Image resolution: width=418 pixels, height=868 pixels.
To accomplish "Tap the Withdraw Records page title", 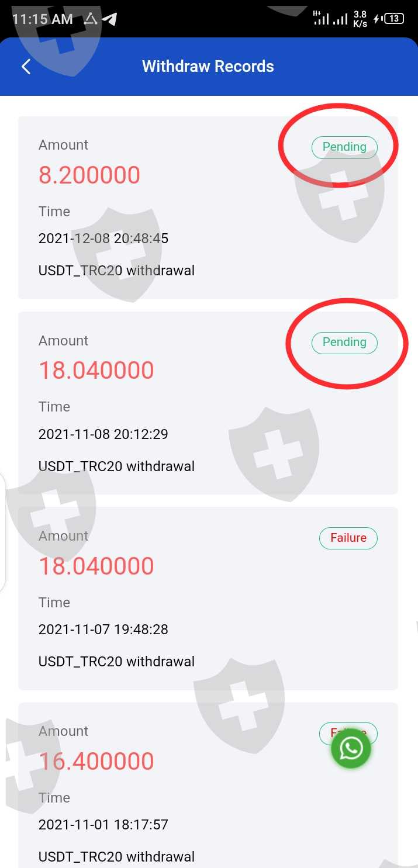I will (x=208, y=66).
